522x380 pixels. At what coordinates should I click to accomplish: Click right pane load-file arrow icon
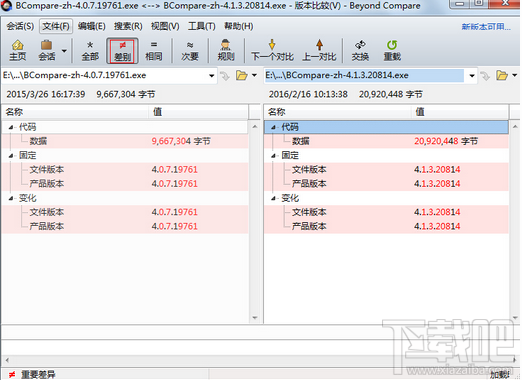[x=485, y=76]
